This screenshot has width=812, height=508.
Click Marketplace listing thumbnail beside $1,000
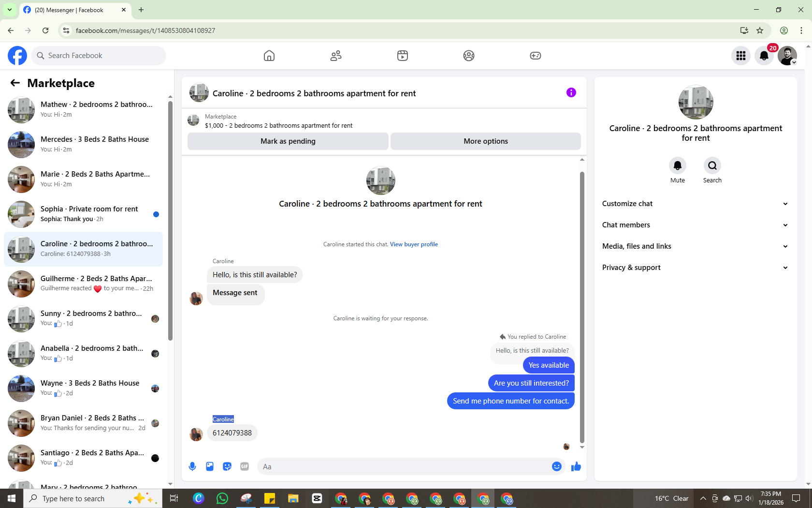point(193,120)
